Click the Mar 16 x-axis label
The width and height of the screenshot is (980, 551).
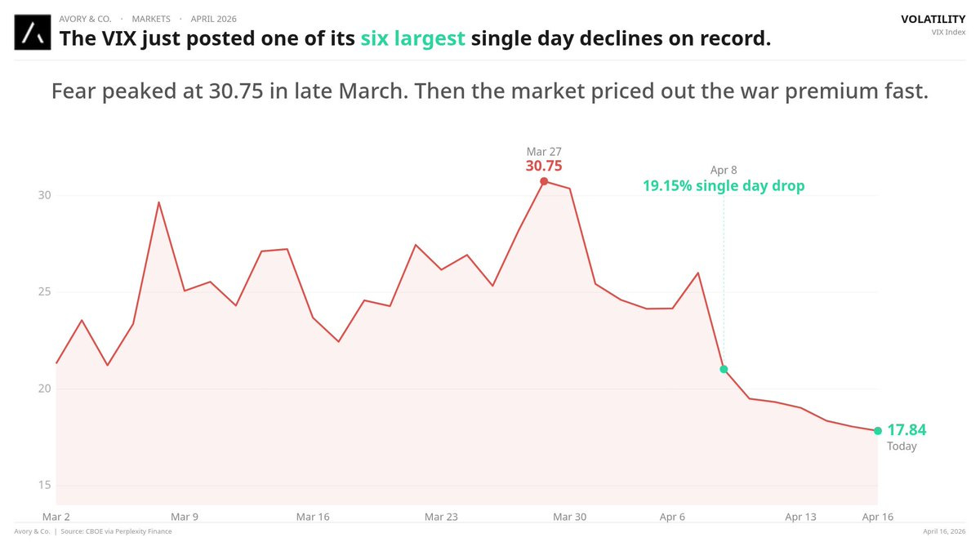(312, 517)
